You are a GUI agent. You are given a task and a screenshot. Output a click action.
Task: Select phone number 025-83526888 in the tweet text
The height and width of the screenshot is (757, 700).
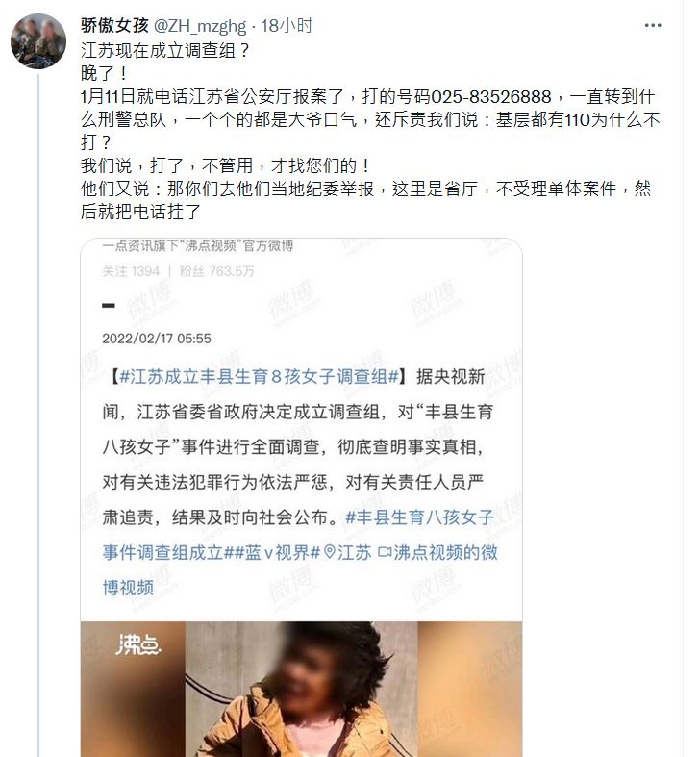click(490, 96)
